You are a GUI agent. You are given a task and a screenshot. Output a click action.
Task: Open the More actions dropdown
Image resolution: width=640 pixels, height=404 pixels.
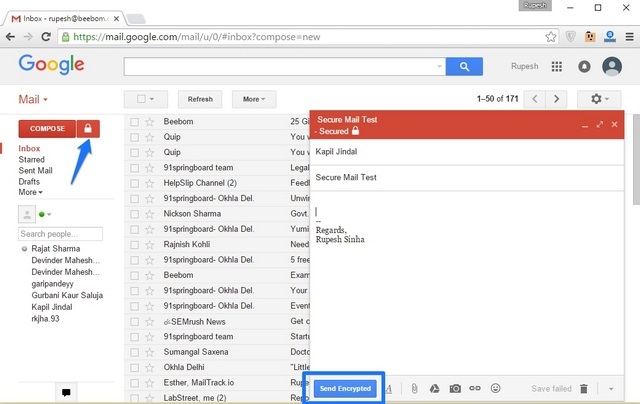pyautogui.click(x=254, y=99)
